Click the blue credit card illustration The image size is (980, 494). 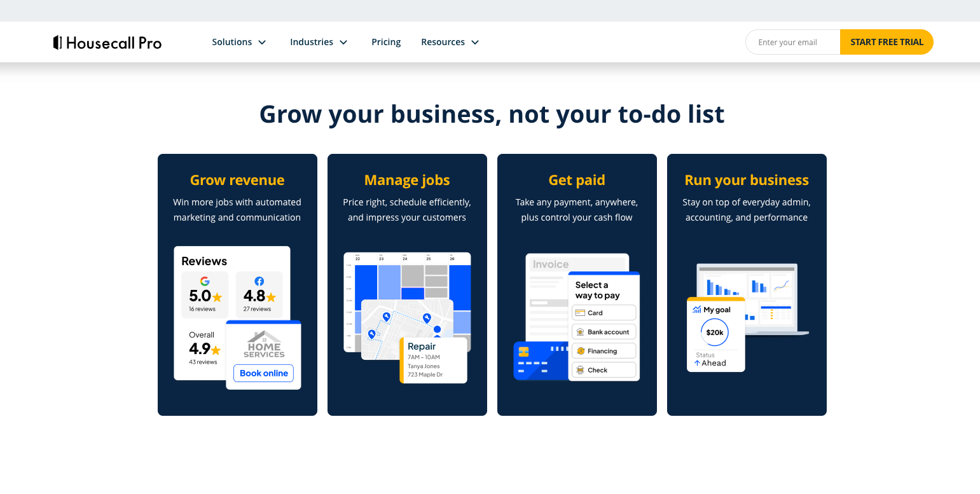(x=541, y=361)
